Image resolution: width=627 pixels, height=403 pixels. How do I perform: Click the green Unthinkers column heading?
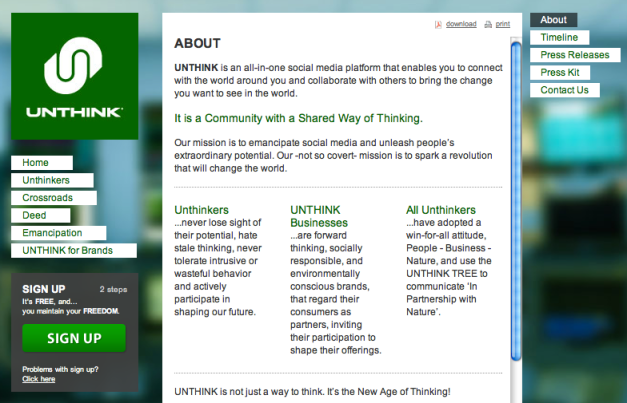click(202, 210)
